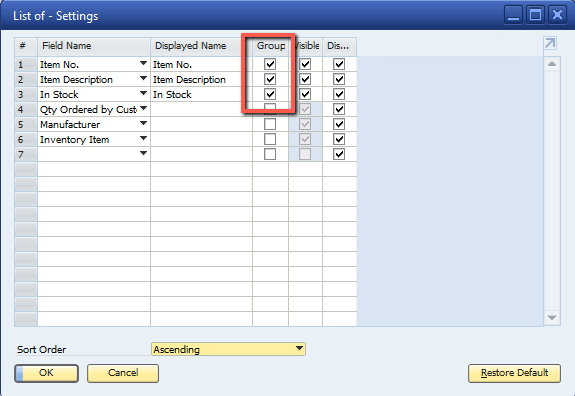This screenshot has height=396, width=575.
Task: Select row number 5 header
Action: point(26,125)
